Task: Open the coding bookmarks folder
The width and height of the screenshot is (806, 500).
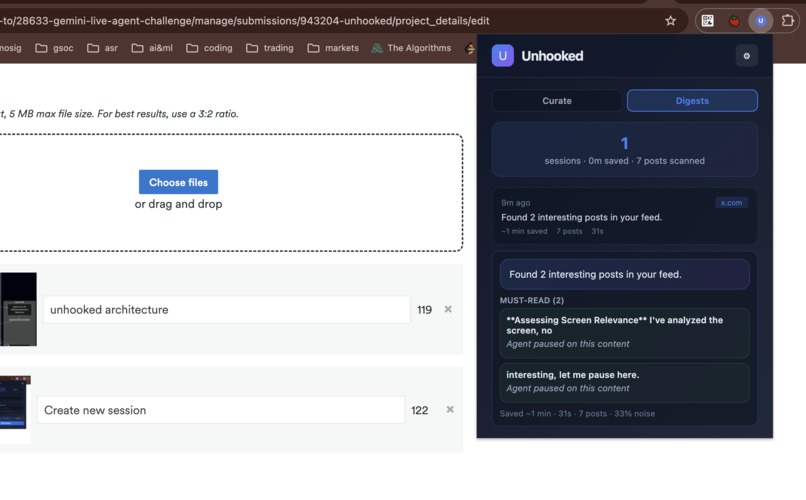Action: pyautogui.click(x=209, y=48)
